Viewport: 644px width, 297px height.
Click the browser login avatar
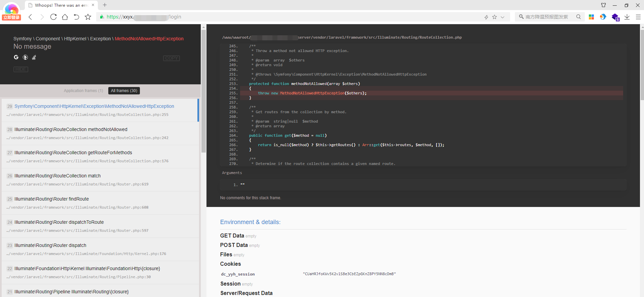(x=11, y=12)
